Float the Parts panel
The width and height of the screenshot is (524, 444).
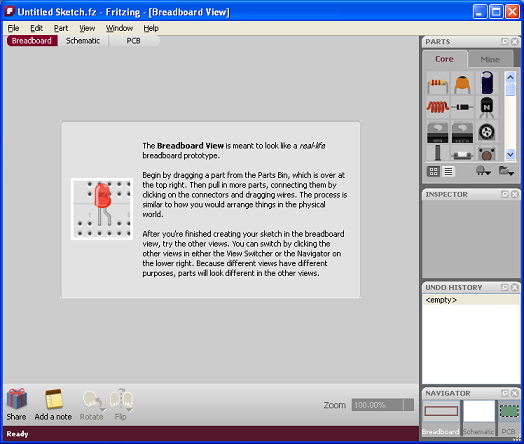point(505,41)
